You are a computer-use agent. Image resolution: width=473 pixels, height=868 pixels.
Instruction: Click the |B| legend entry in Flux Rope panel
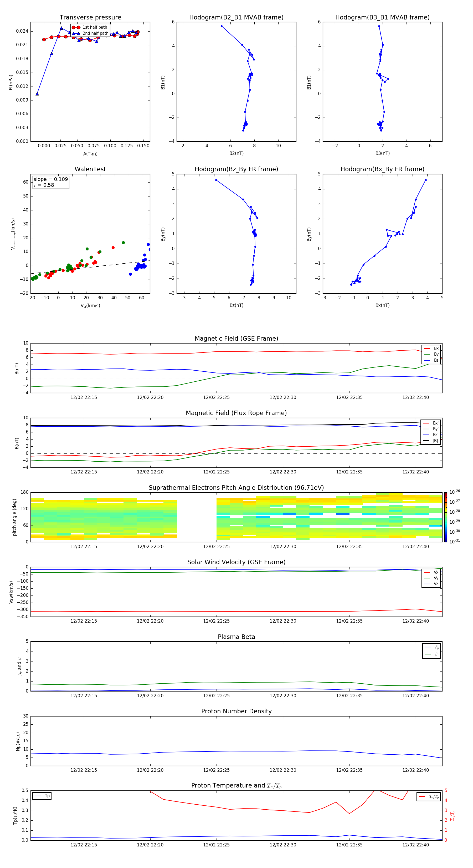(431, 441)
